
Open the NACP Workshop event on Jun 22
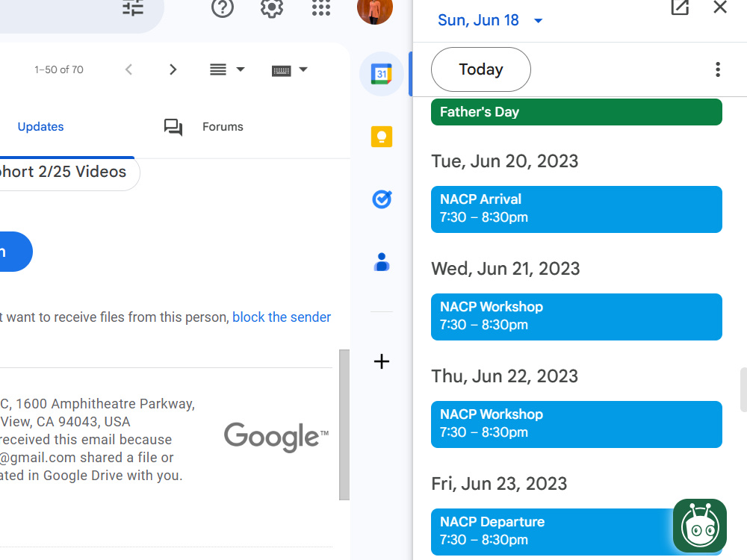pyautogui.click(x=577, y=424)
